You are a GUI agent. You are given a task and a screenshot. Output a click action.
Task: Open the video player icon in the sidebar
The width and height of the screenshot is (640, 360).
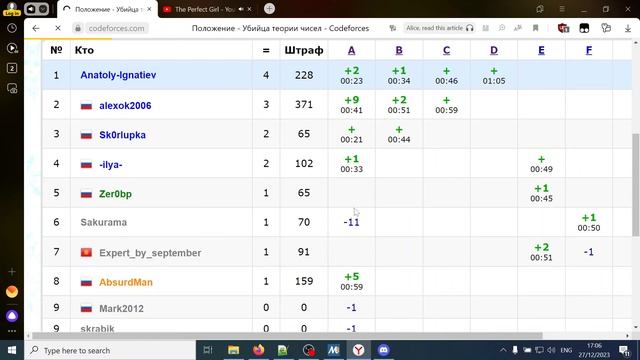point(12,48)
